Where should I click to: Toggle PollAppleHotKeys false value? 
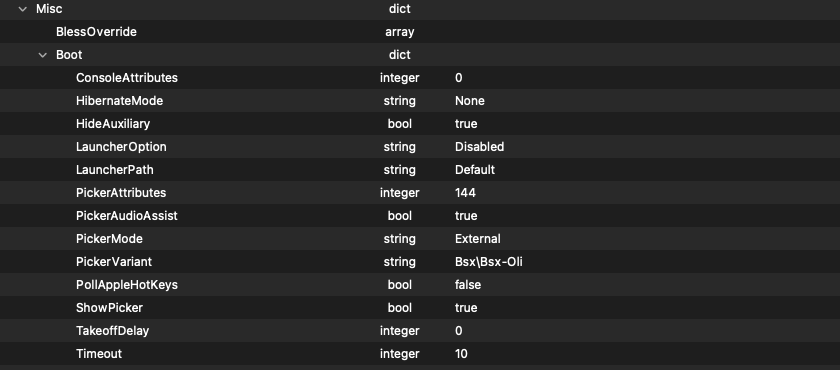468,285
